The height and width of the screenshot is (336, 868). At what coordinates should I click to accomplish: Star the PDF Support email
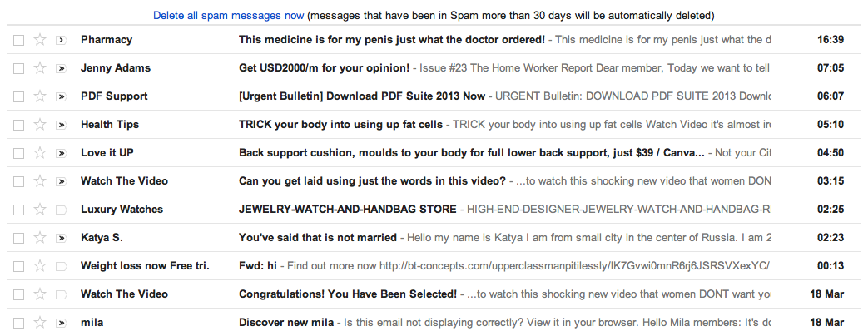click(39, 96)
